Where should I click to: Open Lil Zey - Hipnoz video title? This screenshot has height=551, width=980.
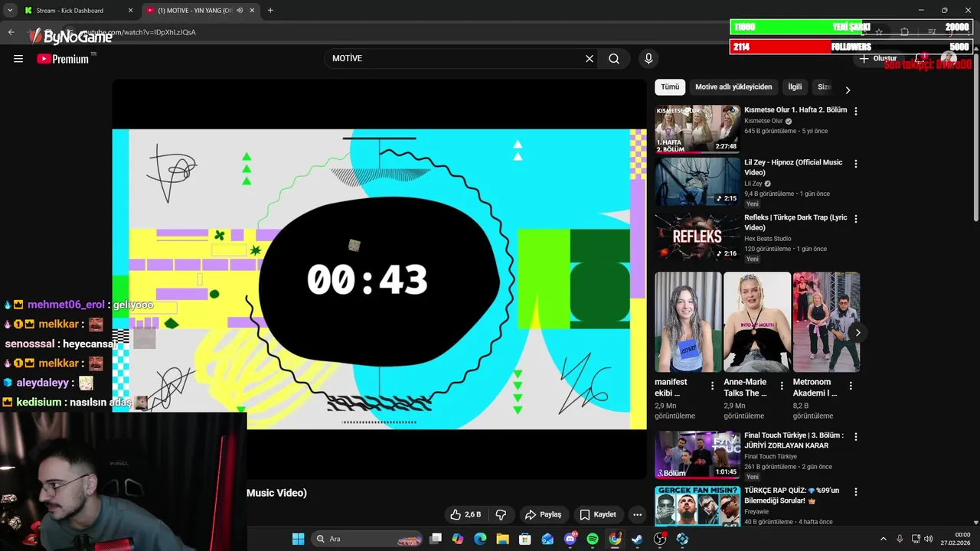coord(793,168)
